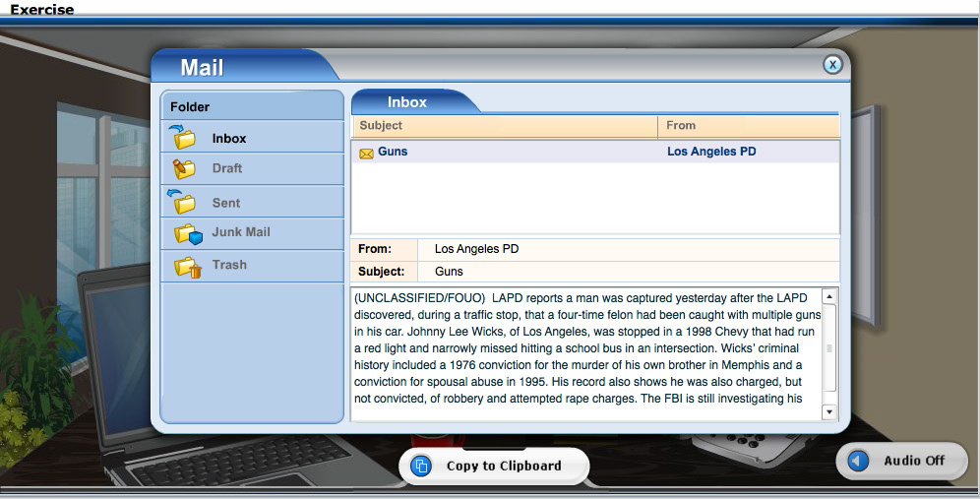Image resolution: width=980 pixels, height=499 pixels.
Task: Toggle the Audio Off button
Action: [x=901, y=461]
